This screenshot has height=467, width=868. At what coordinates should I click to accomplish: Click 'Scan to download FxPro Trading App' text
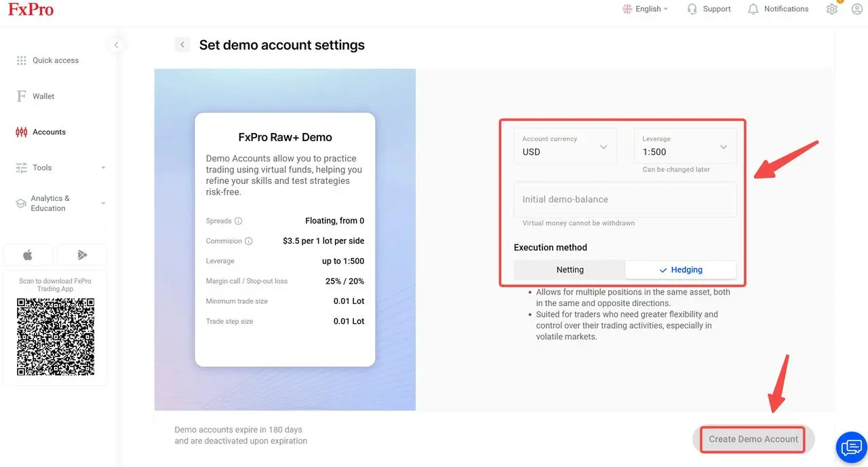tap(55, 285)
